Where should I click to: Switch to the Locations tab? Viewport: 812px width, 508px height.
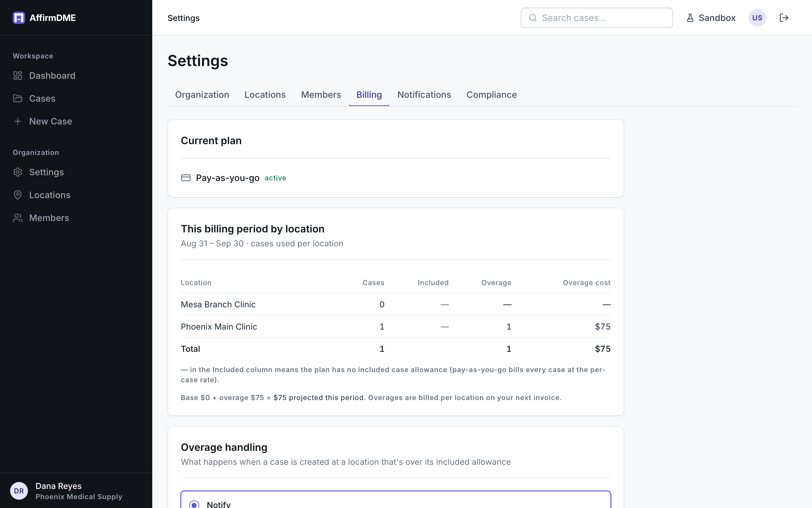[265, 95]
